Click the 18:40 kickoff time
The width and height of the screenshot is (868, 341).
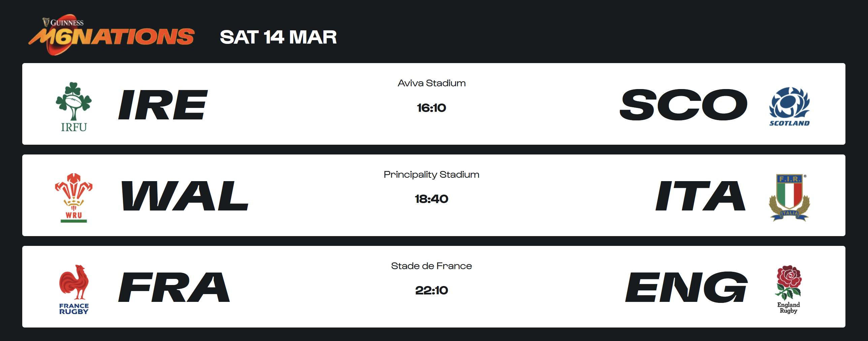(x=431, y=199)
